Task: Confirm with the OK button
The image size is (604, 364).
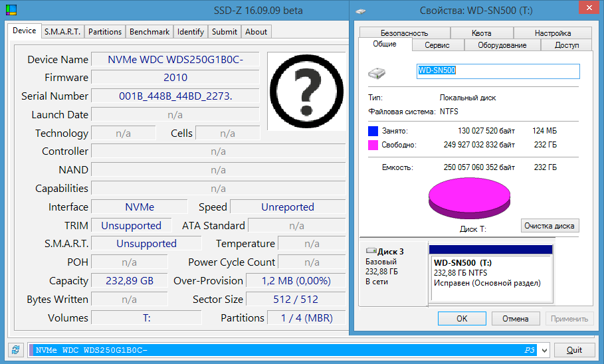Action: [462, 319]
